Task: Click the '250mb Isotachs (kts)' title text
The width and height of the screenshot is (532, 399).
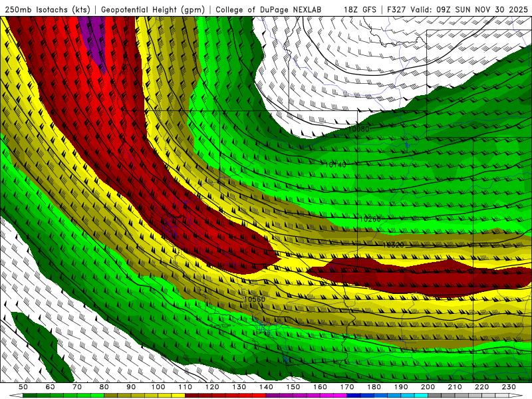Action: click(47, 9)
